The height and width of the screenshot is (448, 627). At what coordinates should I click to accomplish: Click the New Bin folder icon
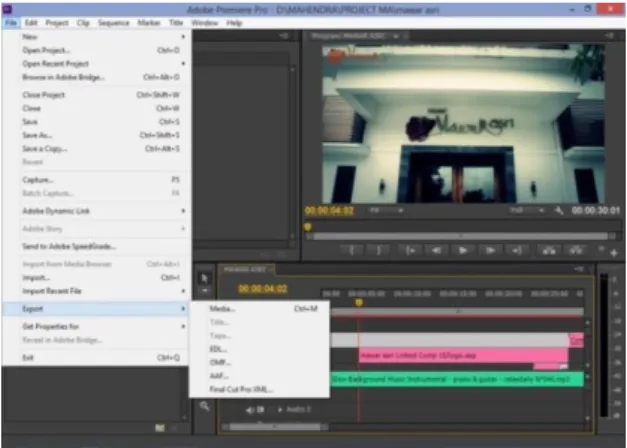point(160,428)
